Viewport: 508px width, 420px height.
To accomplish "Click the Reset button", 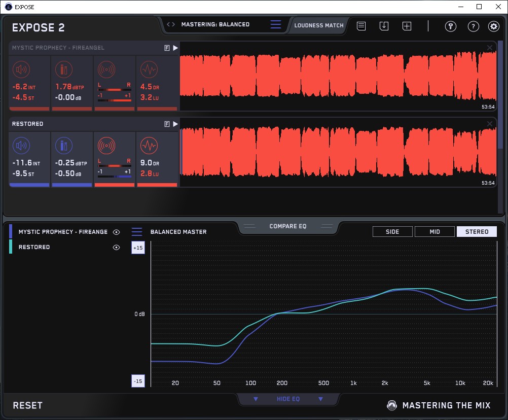I will [x=27, y=405].
